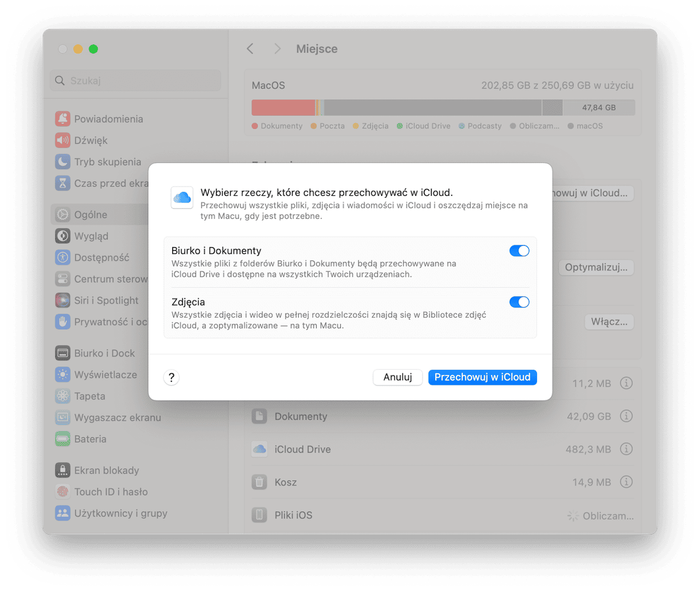Viewport: 700px width, 591px height.
Task: Show info for Kosz row
Action: [626, 482]
